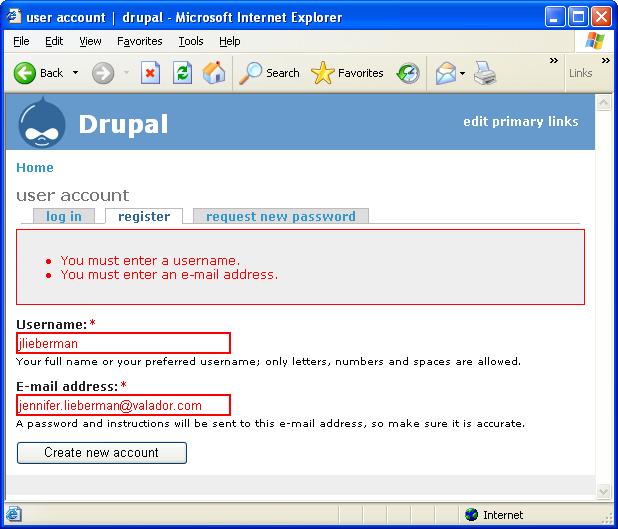Click the grey Forward arrow icon

pos(103,73)
